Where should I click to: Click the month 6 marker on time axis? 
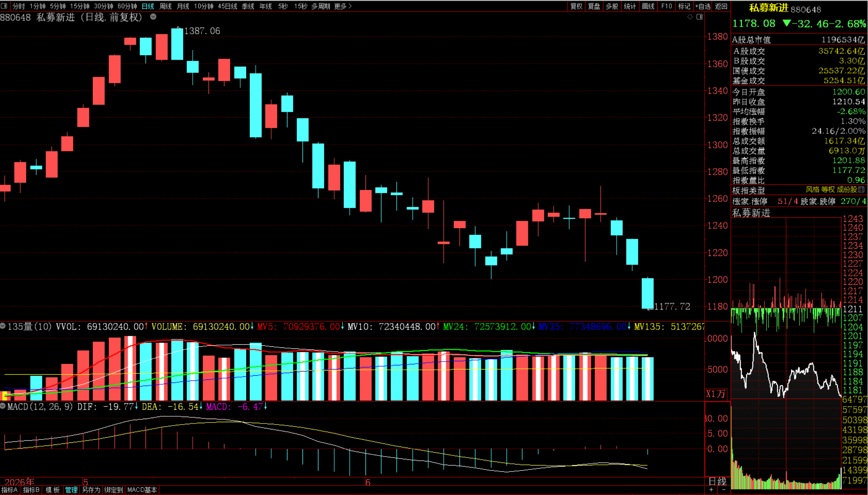coord(368,482)
